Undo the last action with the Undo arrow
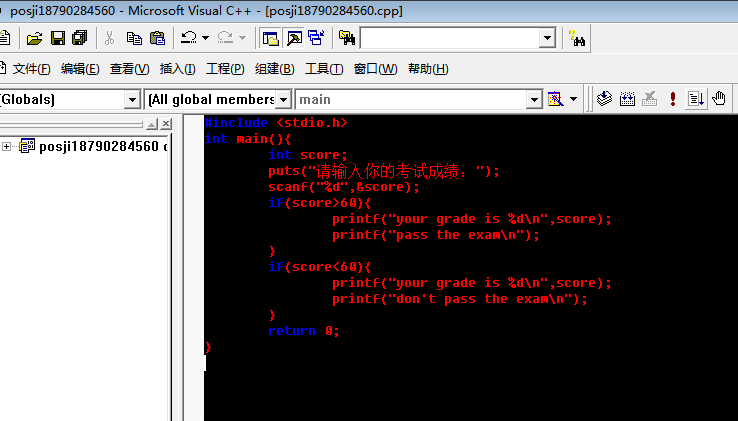 click(x=189, y=38)
